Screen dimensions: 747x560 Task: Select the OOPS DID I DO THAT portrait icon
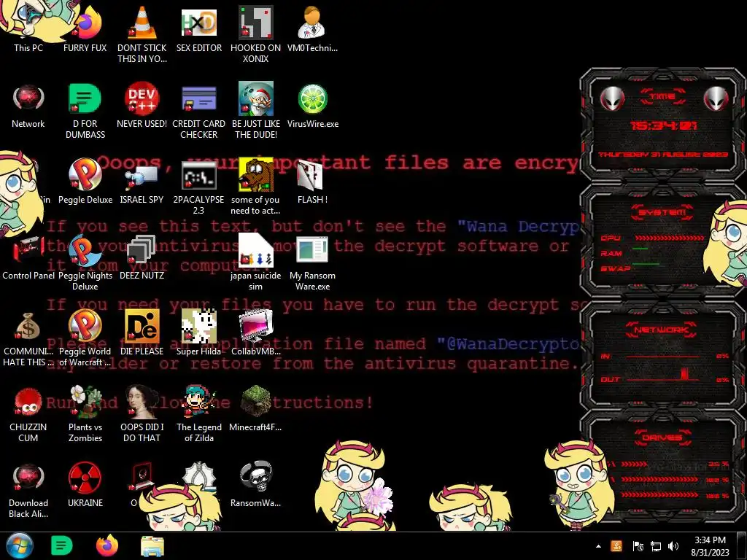pyautogui.click(x=142, y=414)
